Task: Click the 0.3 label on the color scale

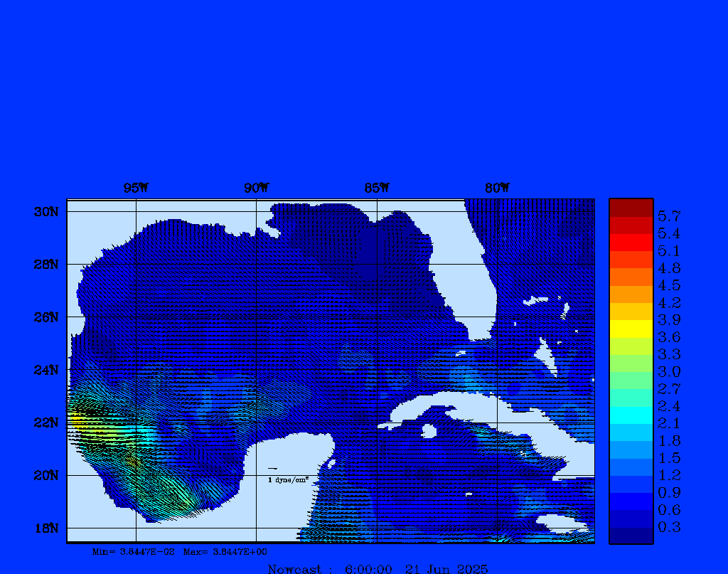Action: (669, 527)
